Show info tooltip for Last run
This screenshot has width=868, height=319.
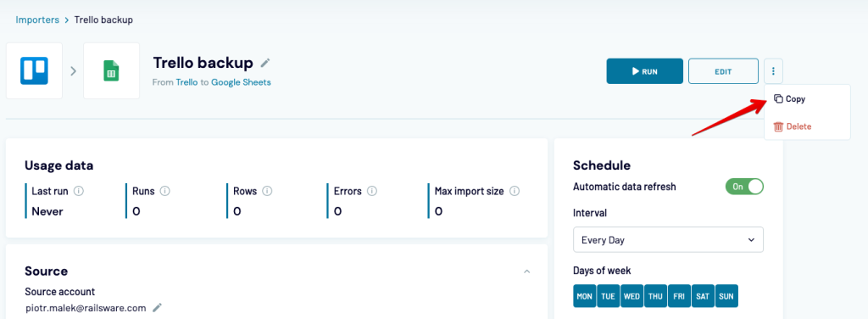[79, 191]
